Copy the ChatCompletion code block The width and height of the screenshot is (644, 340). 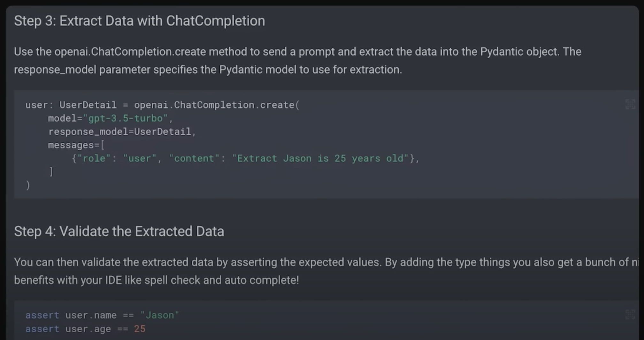click(630, 104)
